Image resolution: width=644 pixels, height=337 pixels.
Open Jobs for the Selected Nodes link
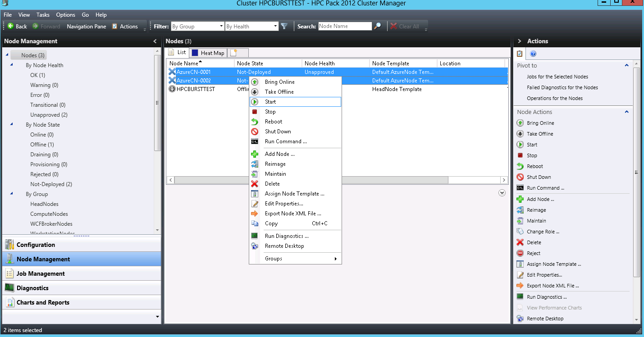click(557, 77)
